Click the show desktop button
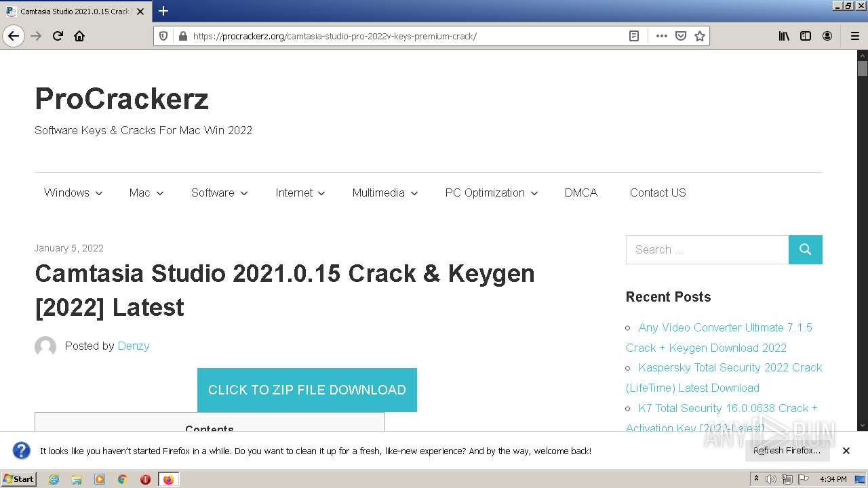Viewport: 868px width, 488px height. [861, 479]
